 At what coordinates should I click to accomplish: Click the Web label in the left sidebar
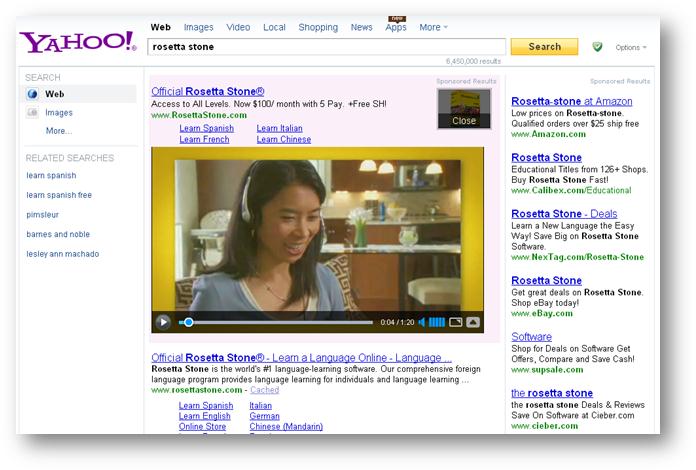[x=55, y=94]
